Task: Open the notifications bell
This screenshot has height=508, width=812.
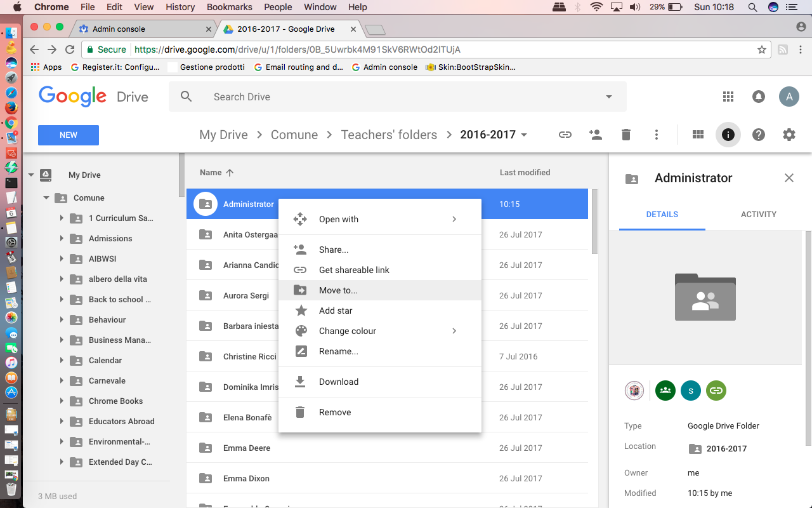Action: 759,97
